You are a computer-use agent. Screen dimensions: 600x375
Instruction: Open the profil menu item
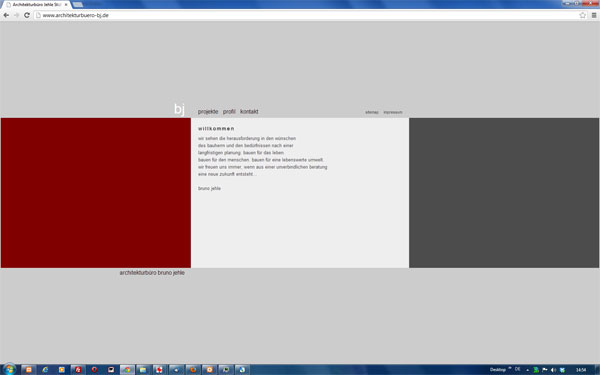click(x=229, y=112)
